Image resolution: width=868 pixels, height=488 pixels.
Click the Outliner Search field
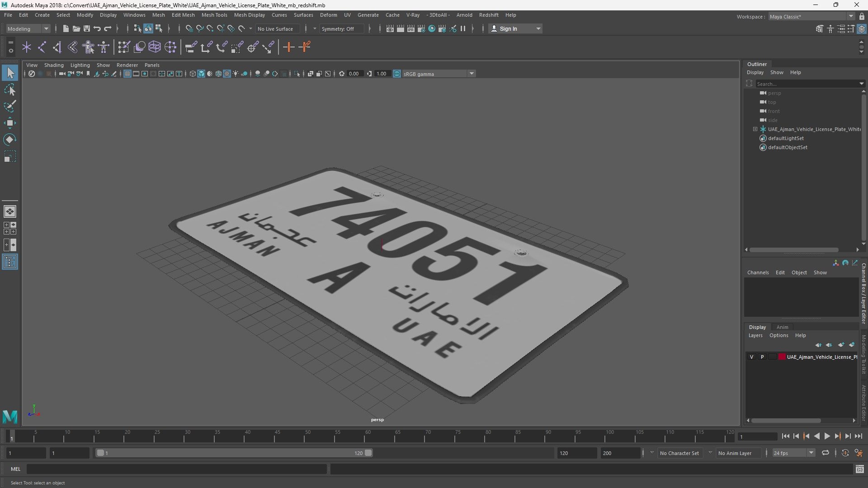pyautogui.click(x=809, y=84)
